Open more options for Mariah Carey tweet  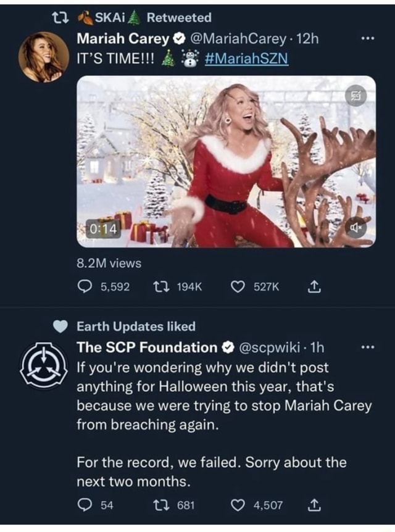pos(368,39)
